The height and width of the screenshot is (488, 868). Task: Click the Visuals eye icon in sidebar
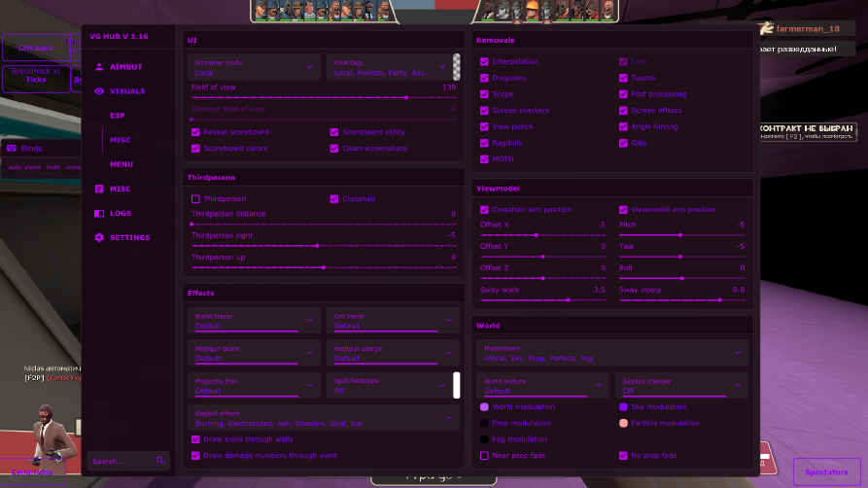(x=99, y=90)
